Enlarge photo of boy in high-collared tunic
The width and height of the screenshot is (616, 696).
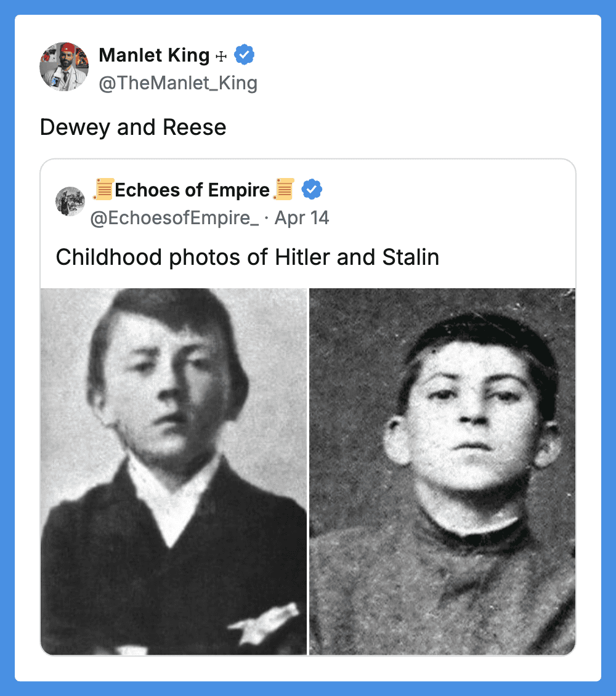[442, 471]
